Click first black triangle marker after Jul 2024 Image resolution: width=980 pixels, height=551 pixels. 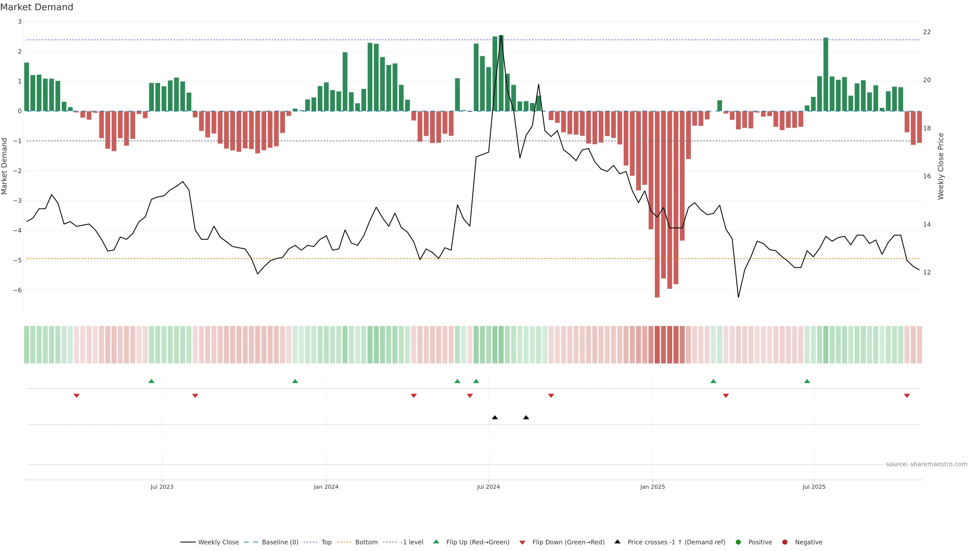[495, 418]
